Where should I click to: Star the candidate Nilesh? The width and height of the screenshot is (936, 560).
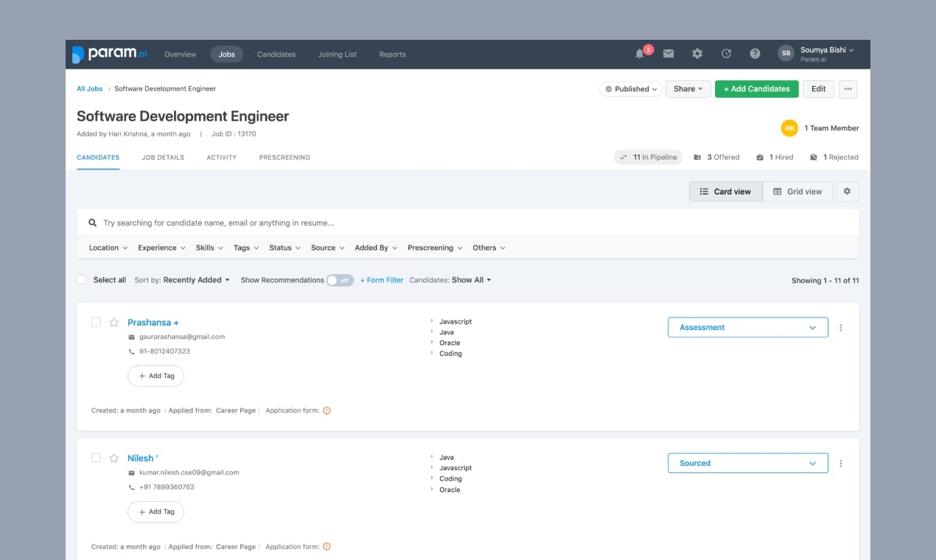114,458
